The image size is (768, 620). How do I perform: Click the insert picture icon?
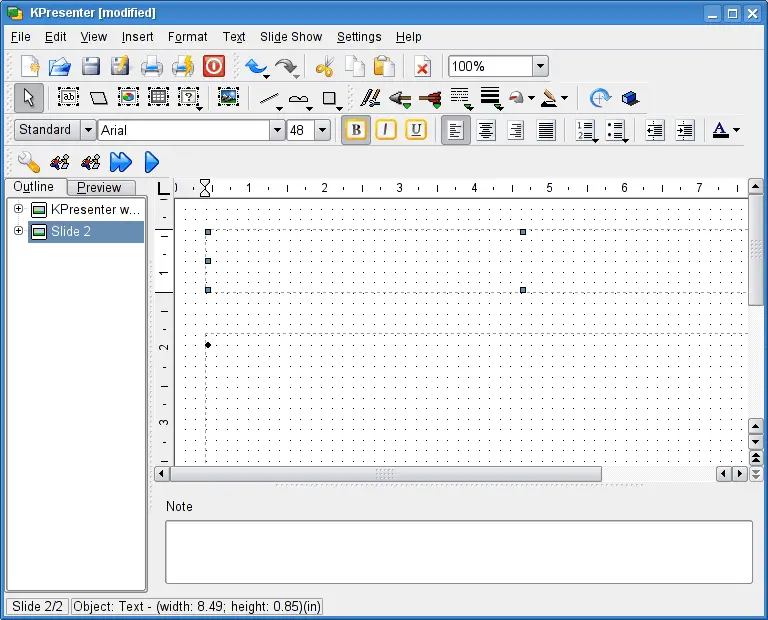[x=228, y=98]
